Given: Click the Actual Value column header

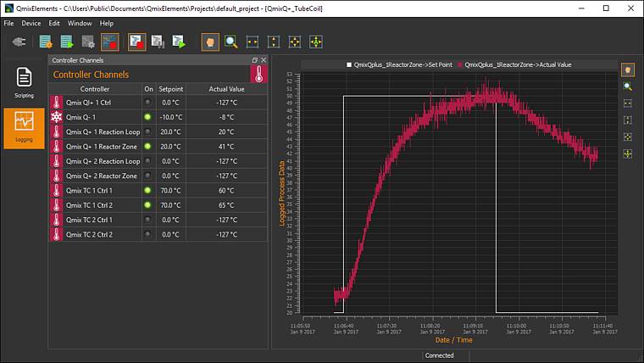Looking at the screenshot, I should 226,89.
